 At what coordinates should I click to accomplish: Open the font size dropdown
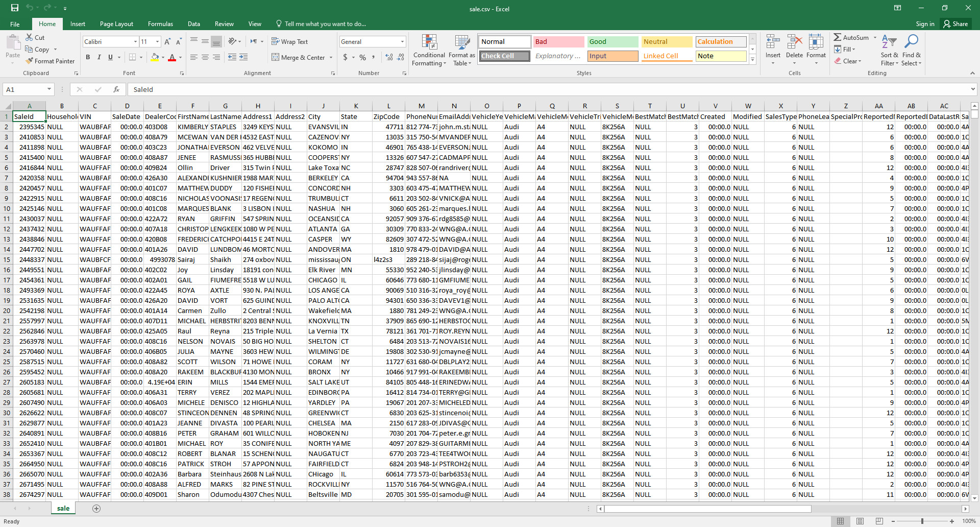157,41
